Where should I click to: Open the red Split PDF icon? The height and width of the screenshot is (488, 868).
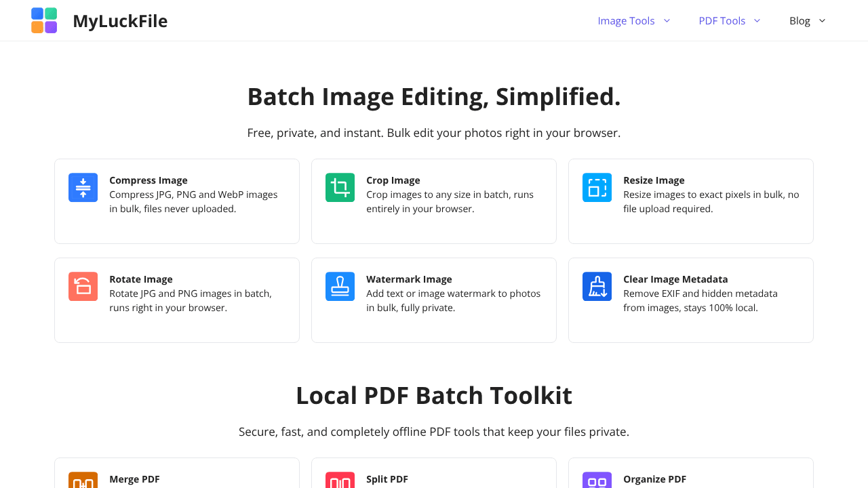(x=340, y=480)
